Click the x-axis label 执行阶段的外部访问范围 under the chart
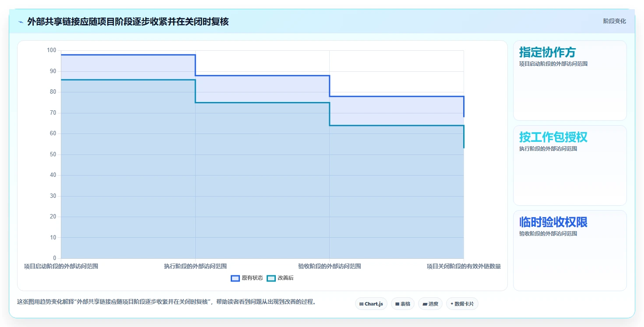Screen dimensions: 644x327 [195, 266]
